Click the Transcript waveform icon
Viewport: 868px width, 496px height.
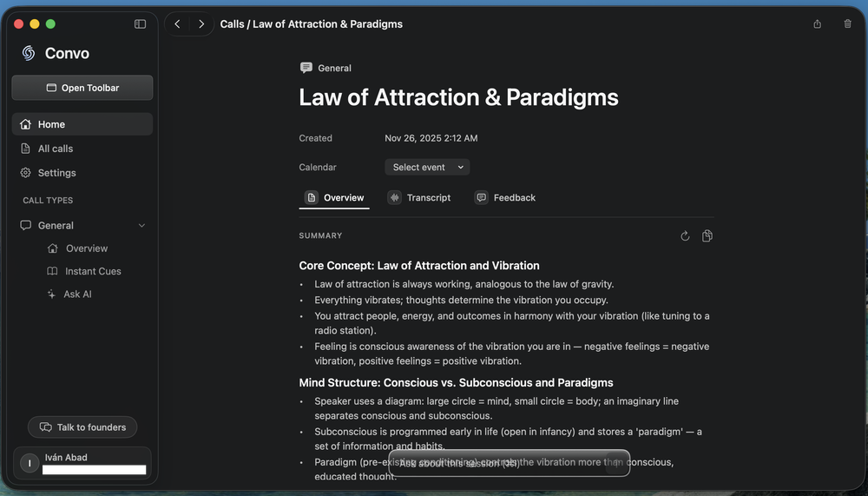click(x=394, y=198)
